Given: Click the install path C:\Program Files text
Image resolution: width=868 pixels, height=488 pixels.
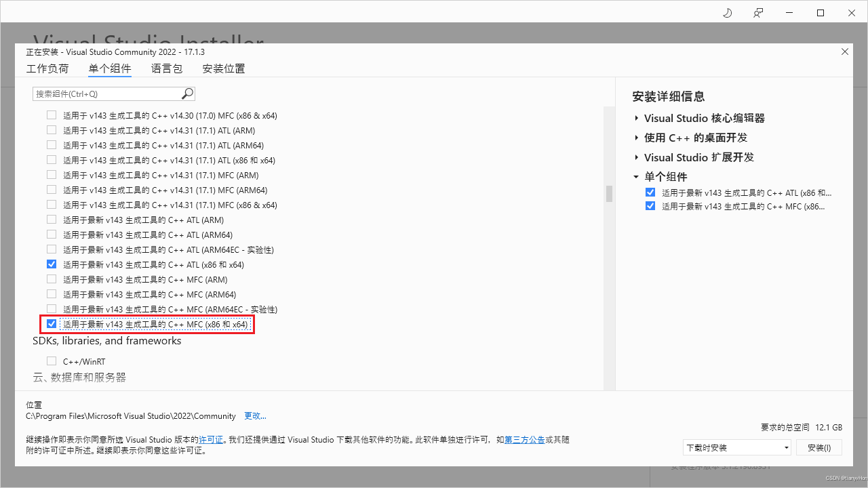Looking at the screenshot, I should [131, 415].
